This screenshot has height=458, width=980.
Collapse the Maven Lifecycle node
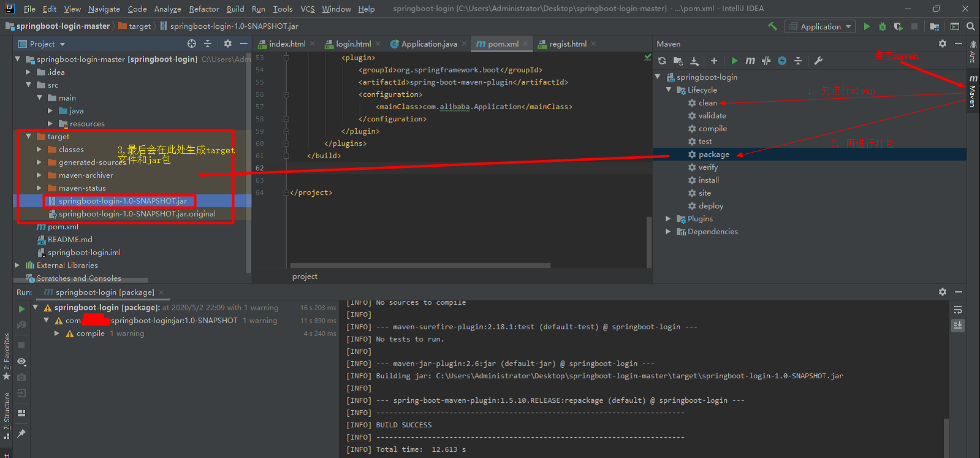(x=669, y=90)
